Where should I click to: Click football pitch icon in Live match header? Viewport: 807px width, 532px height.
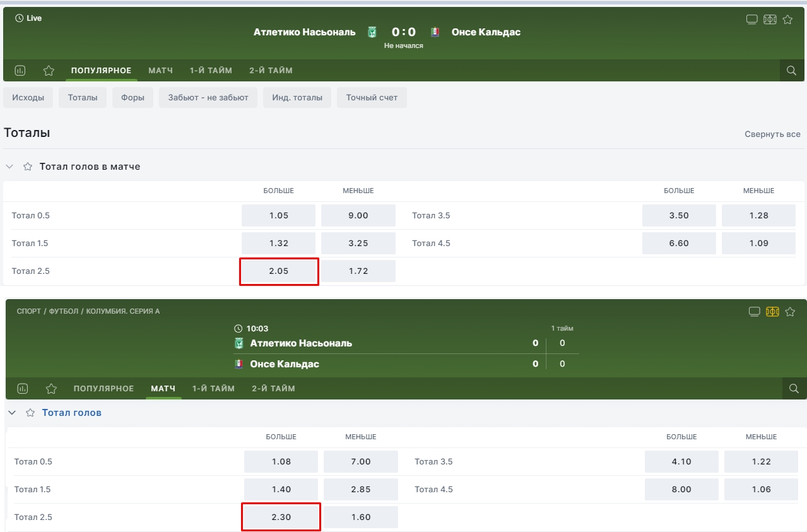pos(770,19)
